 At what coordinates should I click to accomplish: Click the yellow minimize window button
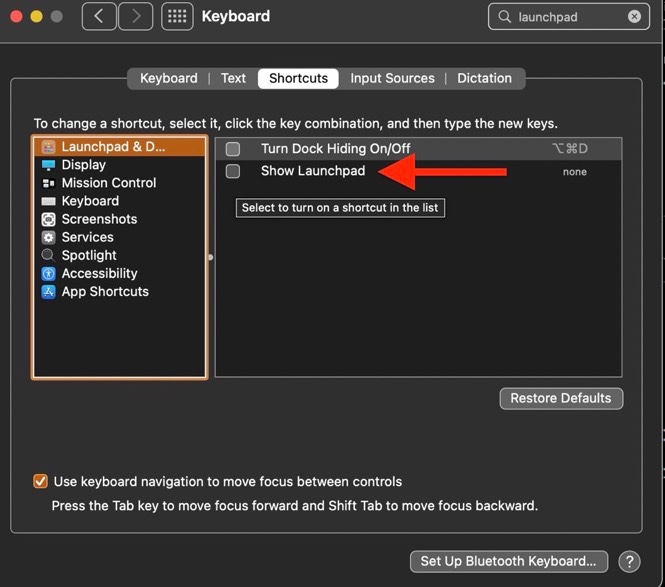point(36,17)
